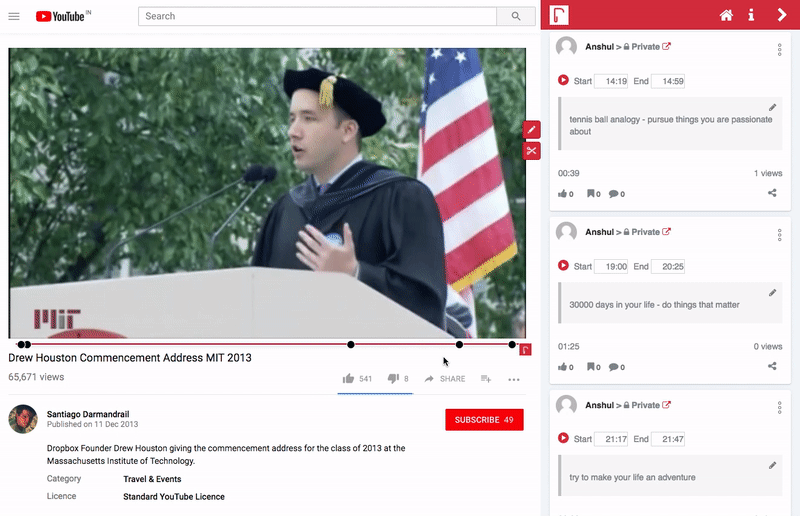Click the magnifier search button
Screen dimensions: 800x516
tap(516, 16)
